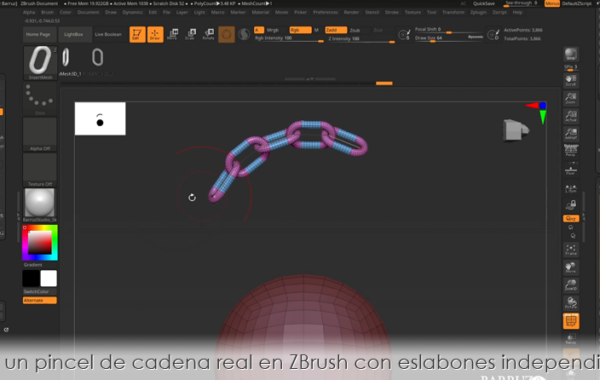Open the Brush menu
Image resolution: width=600 pixels, height=380 pixels.
[x=47, y=12]
